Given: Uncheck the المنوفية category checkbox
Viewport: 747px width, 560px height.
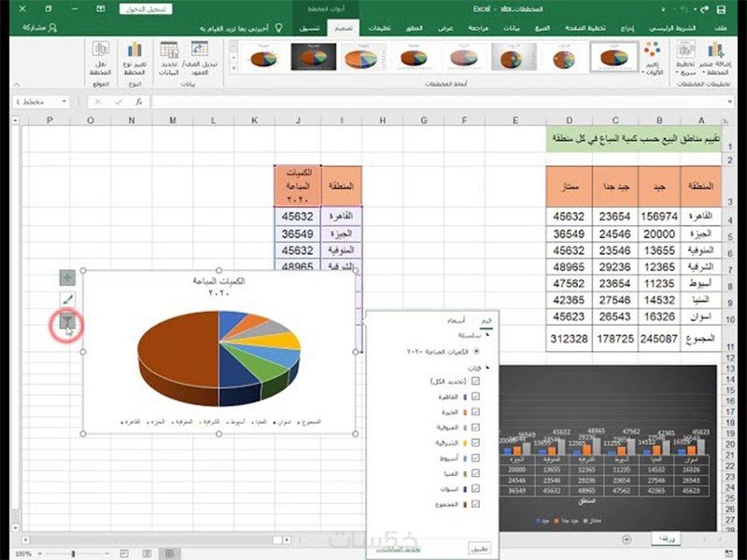Looking at the screenshot, I should click(475, 427).
